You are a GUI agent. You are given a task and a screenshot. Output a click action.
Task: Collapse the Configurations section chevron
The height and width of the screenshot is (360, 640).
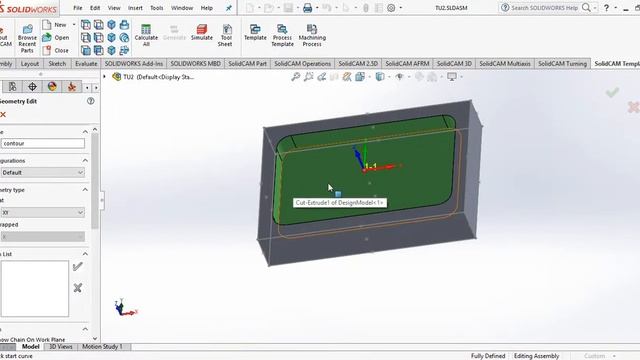pyautogui.click(x=85, y=160)
